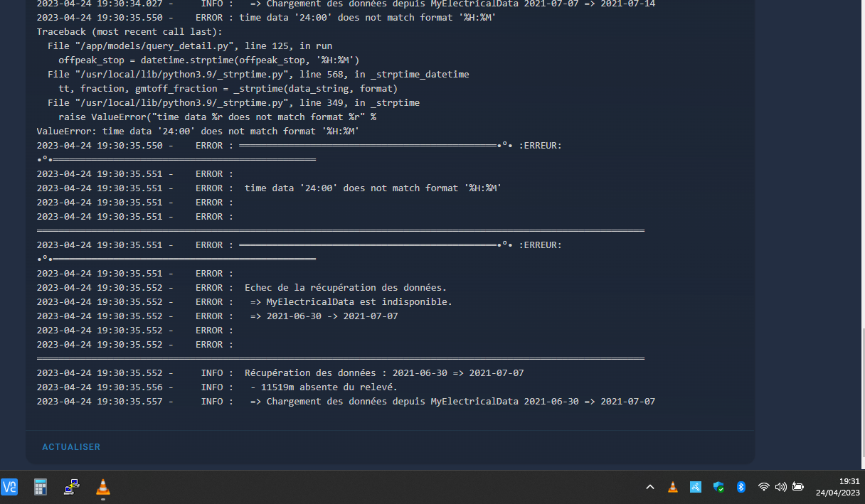Click the ValueError traceback message
The height and width of the screenshot is (504, 865).
tap(198, 131)
